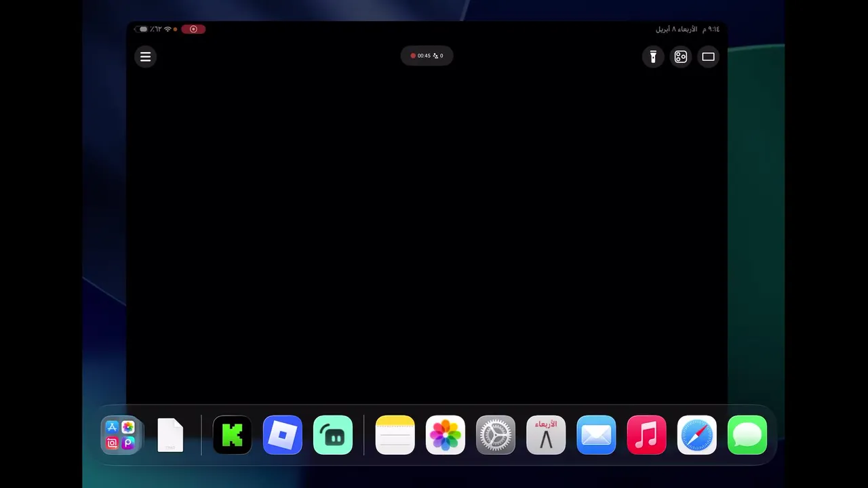Open the Settings app
This screenshot has height=488, width=868.
(496, 435)
